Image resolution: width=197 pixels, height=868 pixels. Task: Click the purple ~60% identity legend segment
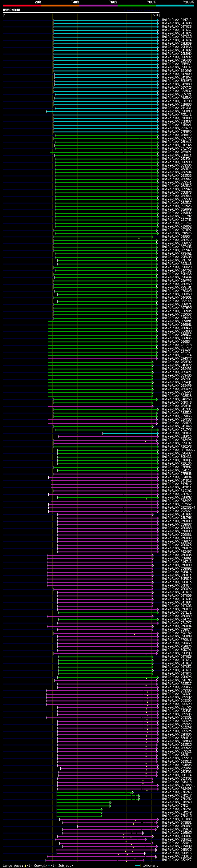coord(99,6)
